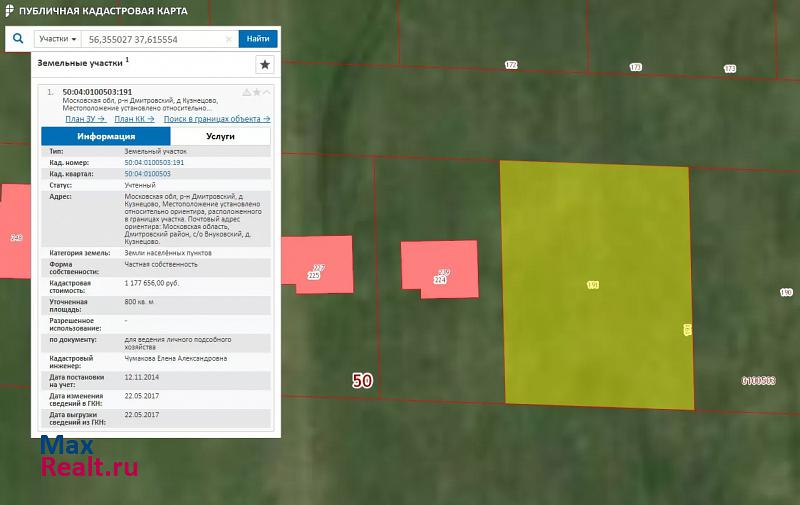800x505 pixels.
Task: Collapse the result details with chevron
Action: 266,92
